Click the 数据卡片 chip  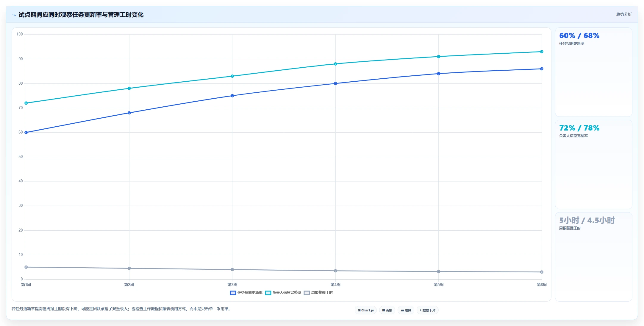click(427, 310)
